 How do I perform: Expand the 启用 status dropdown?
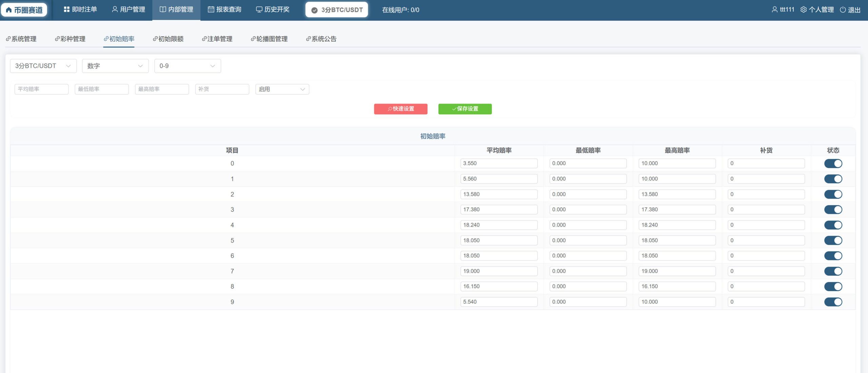pos(282,89)
